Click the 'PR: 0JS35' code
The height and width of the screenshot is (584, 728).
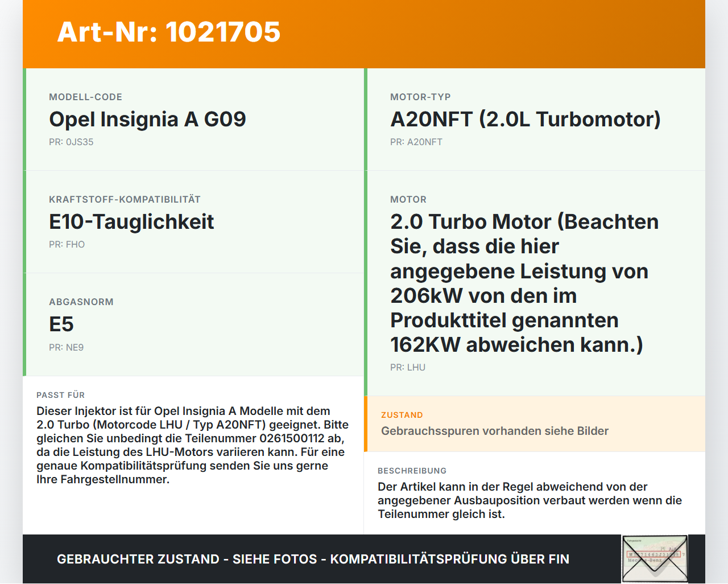tap(71, 142)
